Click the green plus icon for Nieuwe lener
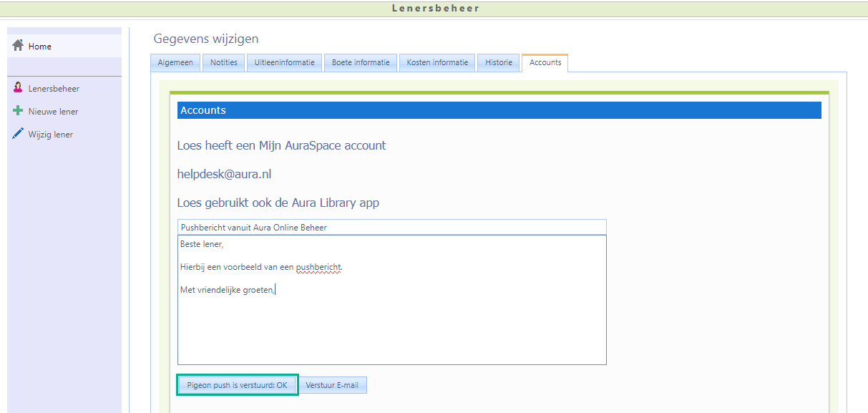 [x=19, y=111]
